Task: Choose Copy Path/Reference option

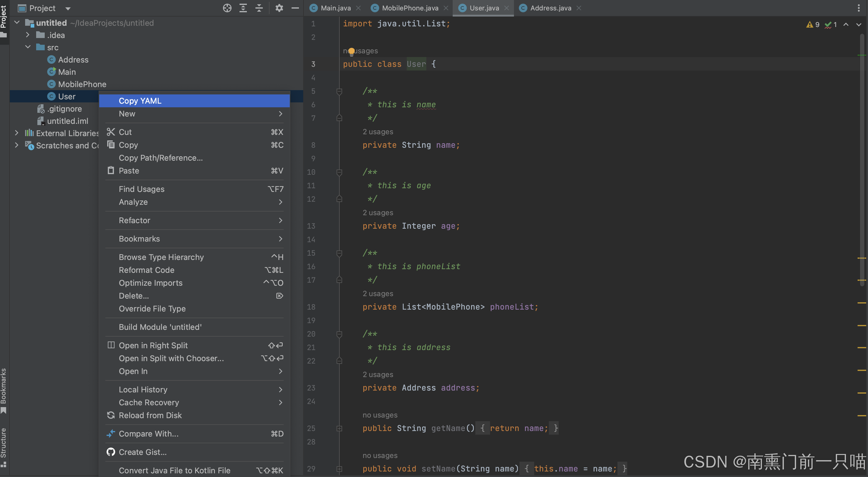Action: pos(194,158)
